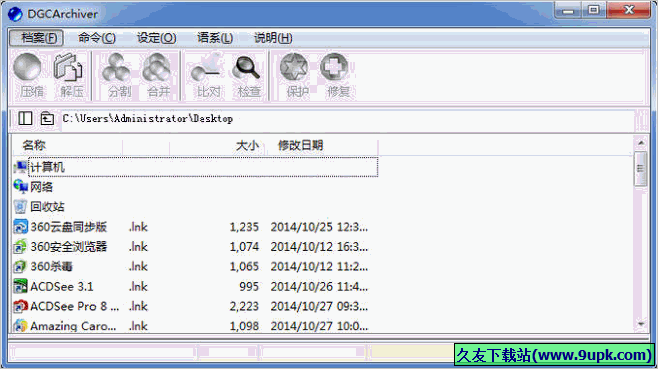Click date 2014/10/26 11:4...
Viewport: 658px width, 369px height.
[x=319, y=286]
